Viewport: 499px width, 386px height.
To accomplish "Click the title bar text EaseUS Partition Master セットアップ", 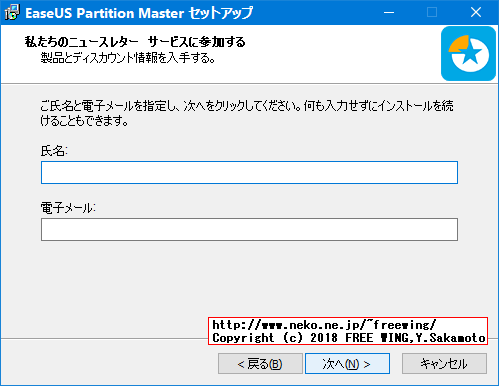I will pyautogui.click(x=139, y=13).
